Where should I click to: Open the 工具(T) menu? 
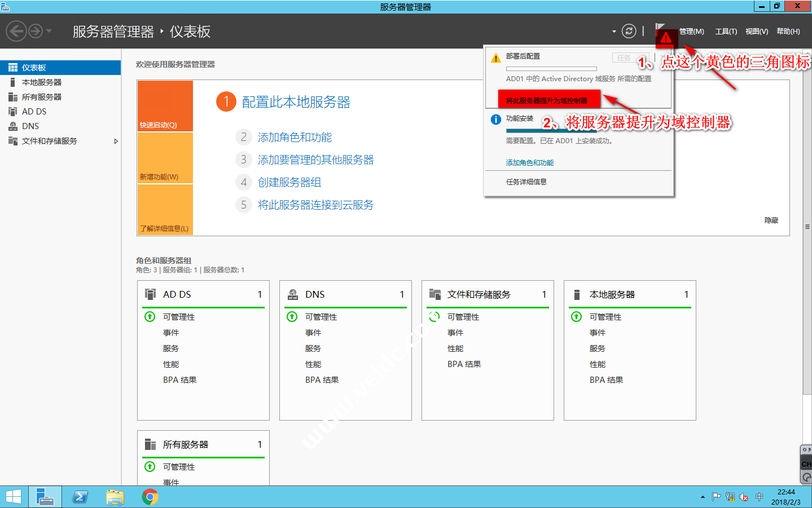click(x=726, y=32)
